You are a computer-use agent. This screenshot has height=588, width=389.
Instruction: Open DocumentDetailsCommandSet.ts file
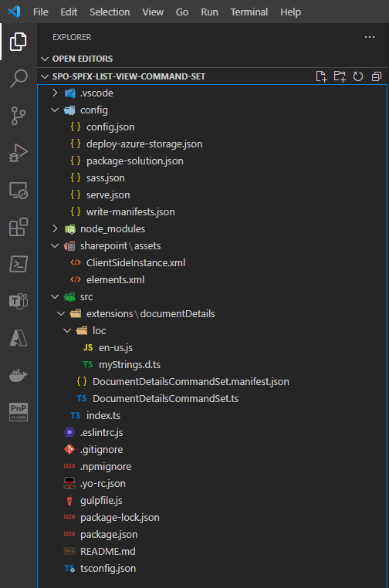pos(212,399)
